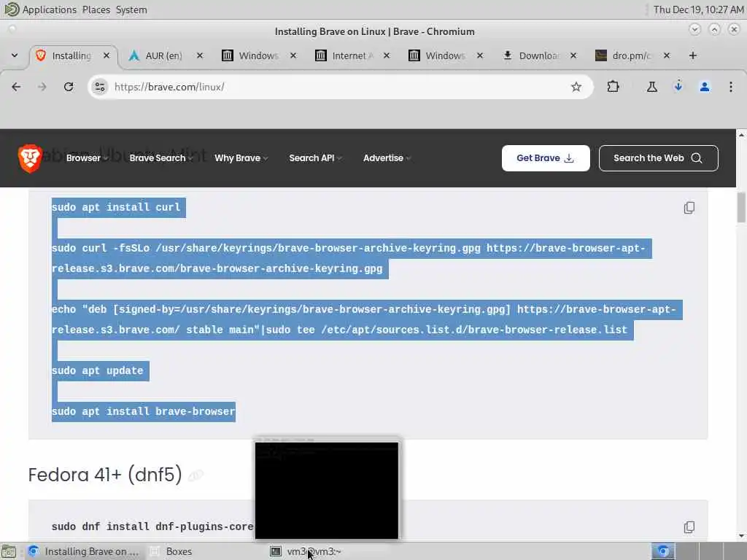Click the Fedora 41+ (dnf5) heading

click(105, 475)
